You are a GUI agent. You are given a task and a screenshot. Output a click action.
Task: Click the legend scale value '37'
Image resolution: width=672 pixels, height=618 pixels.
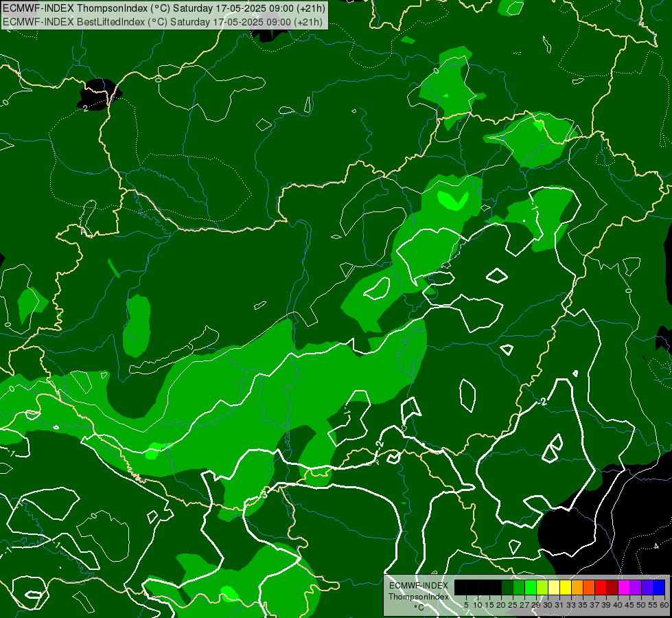pos(594,605)
